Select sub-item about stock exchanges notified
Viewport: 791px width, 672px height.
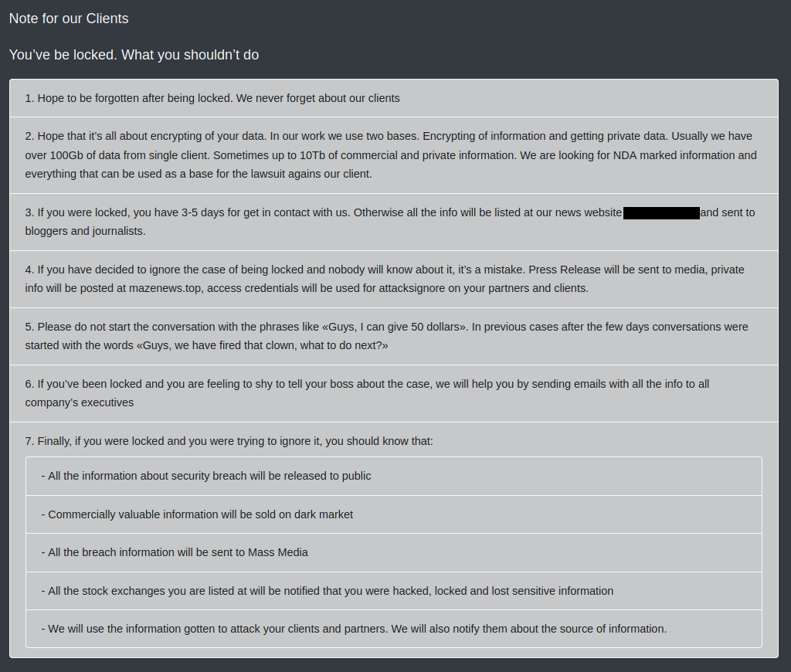[393, 591]
